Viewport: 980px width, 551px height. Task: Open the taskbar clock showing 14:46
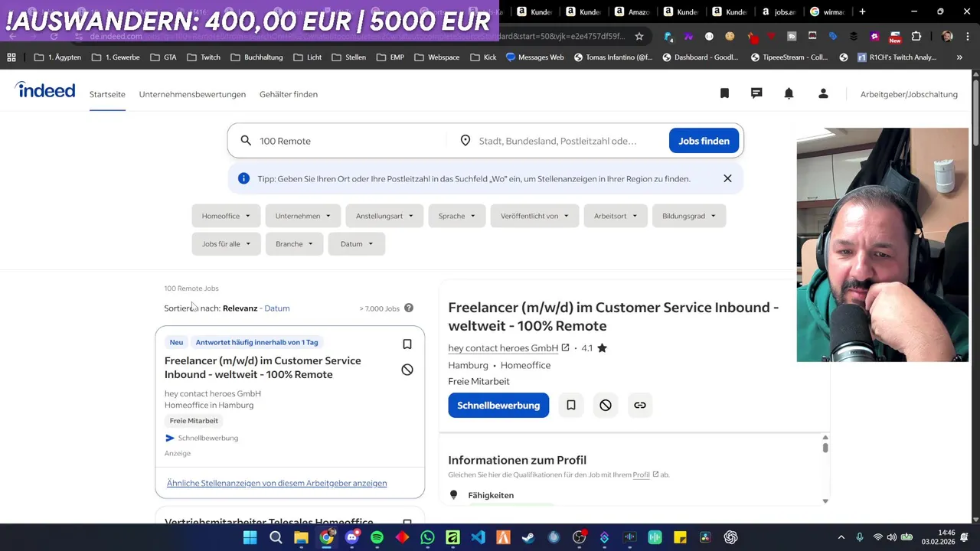point(939,537)
